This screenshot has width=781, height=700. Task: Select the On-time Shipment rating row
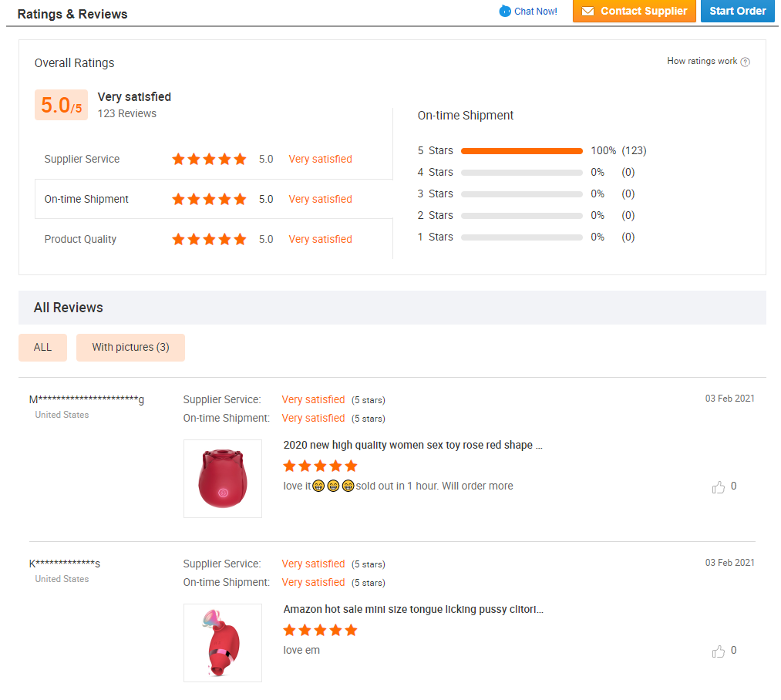[x=214, y=199]
